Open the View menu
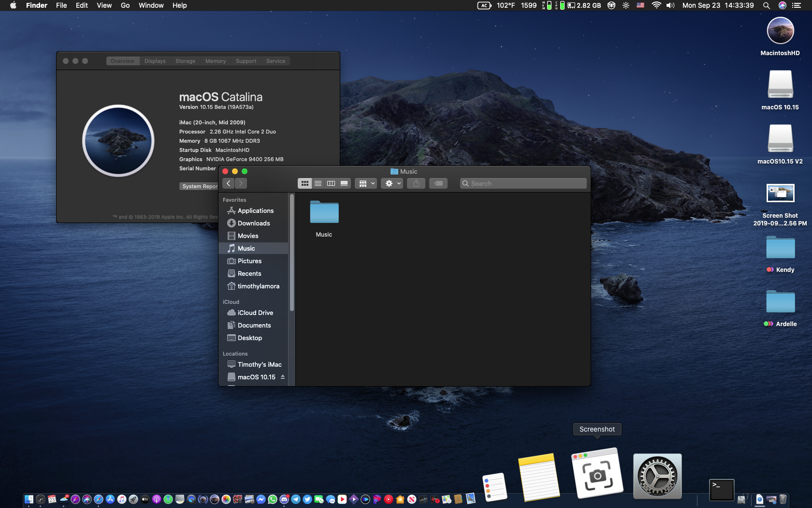 104,5
